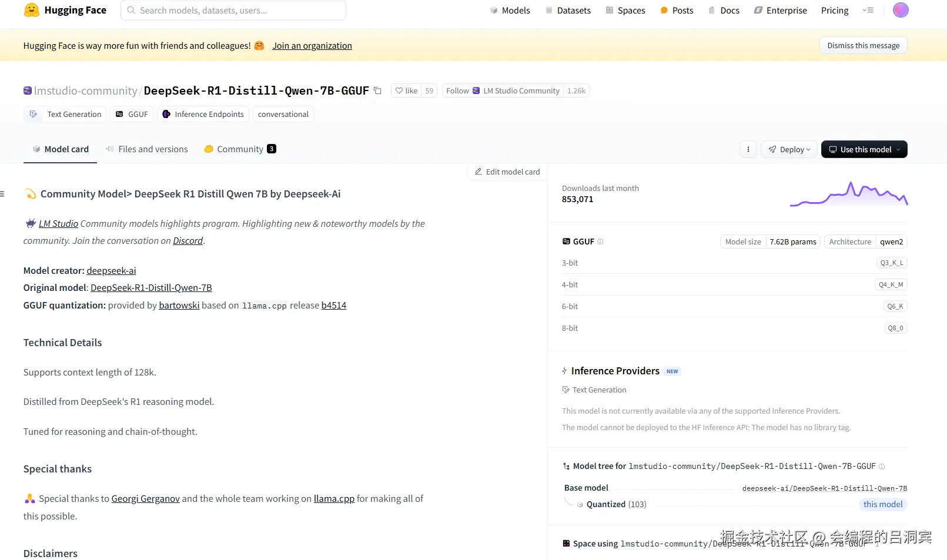
Task: Open Posts in the top navigation
Action: click(677, 10)
